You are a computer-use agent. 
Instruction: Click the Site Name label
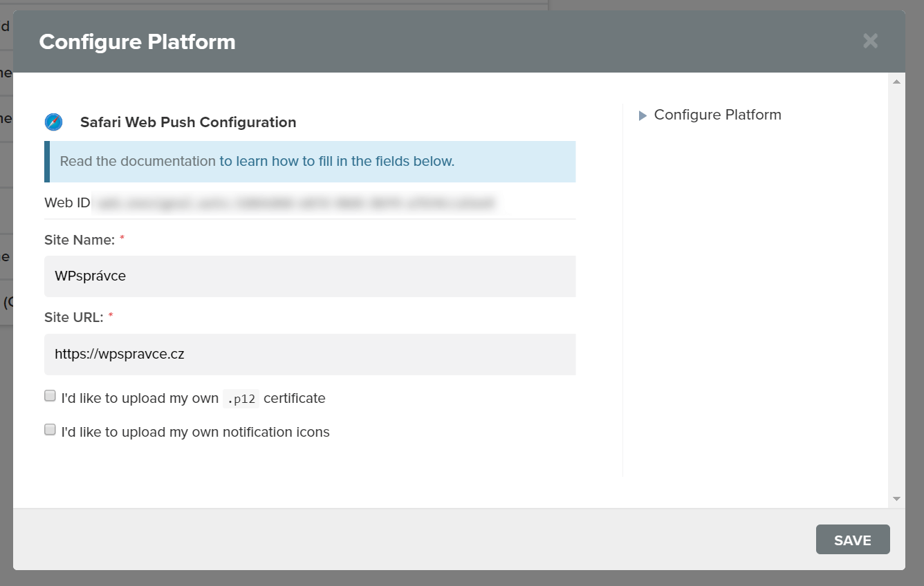[80, 240]
